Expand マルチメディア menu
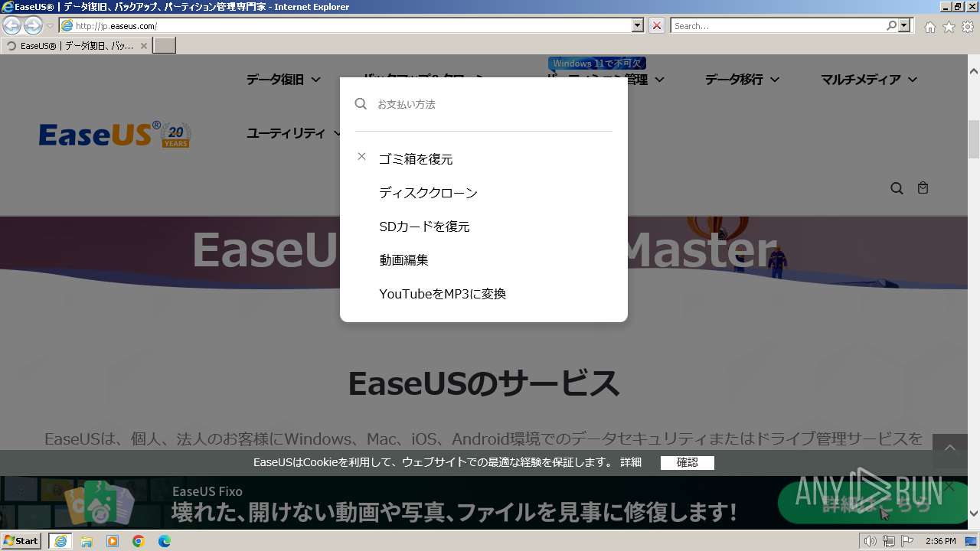Viewport: 980px width, 551px height. (x=869, y=80)
